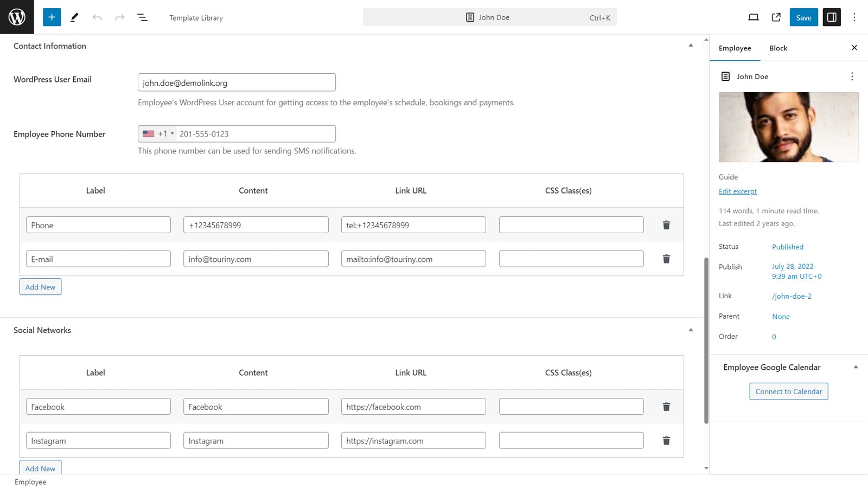868x488 pixels.
Task: Click the Edit excerpt link
Action: coord(737,191)
